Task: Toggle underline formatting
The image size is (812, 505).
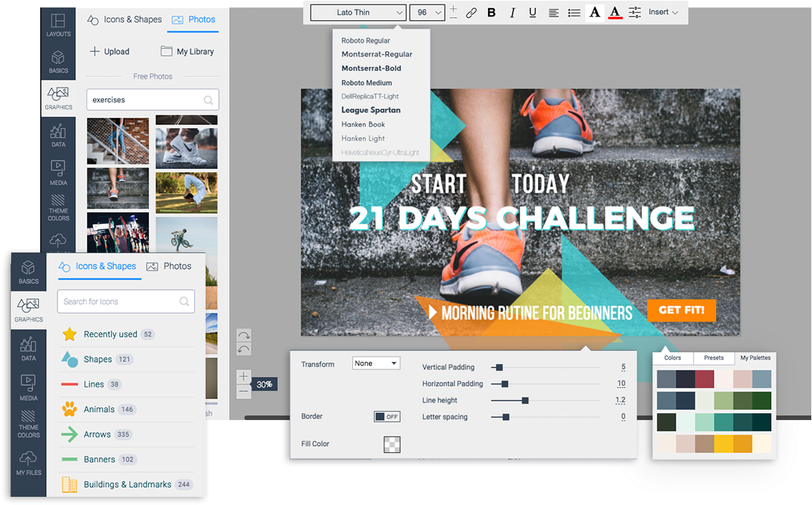Action: tap(533, 13)
